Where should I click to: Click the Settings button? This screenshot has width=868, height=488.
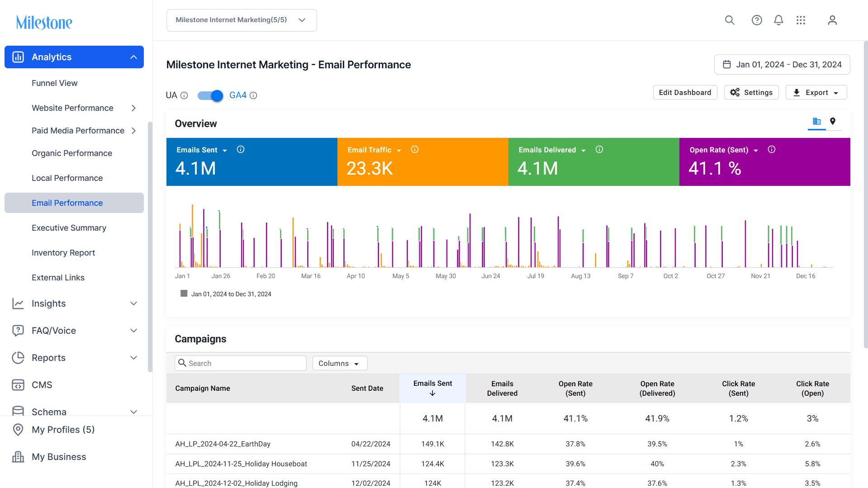(x=751, y=92)
